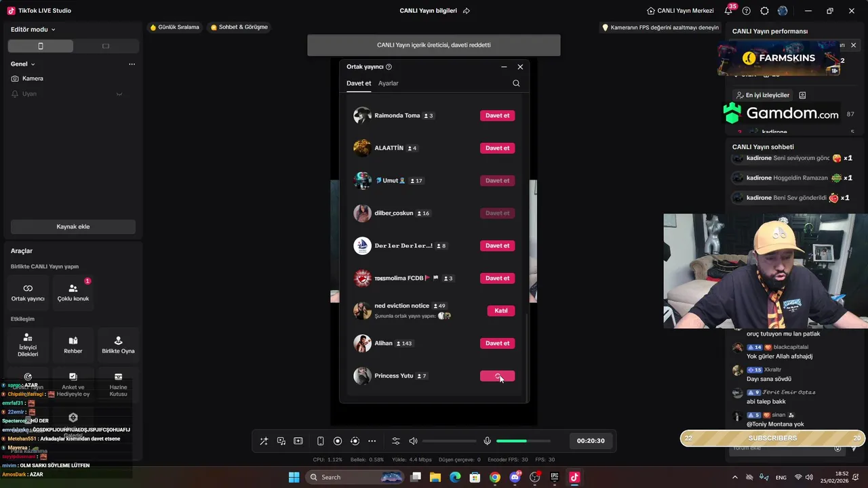The image size is (868, 488).
Task: Mute the microphone icon
Action: click(487, 441)
